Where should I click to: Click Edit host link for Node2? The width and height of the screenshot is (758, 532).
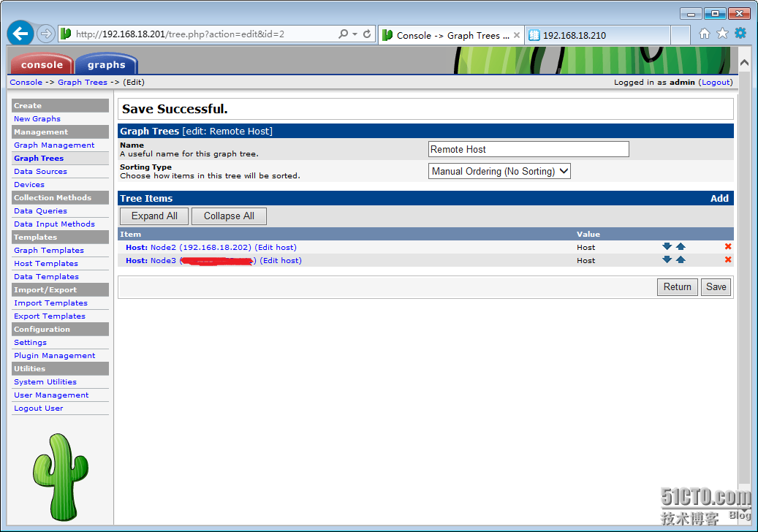pyautogui.click(x=276, y=247)
